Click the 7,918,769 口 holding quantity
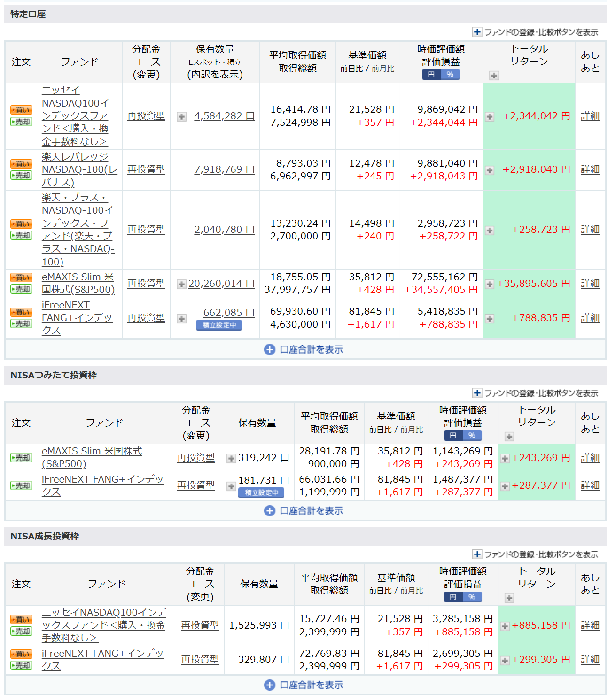The image size is (608, 700). coord(224,169)
